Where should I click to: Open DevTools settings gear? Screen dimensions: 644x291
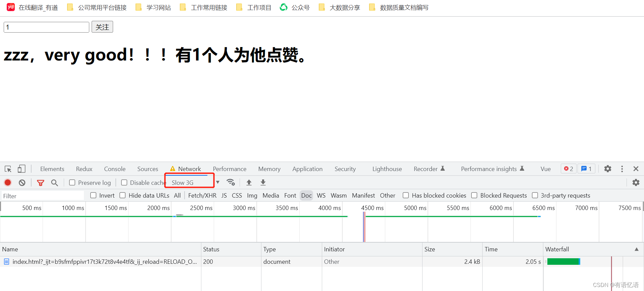pos(608,169)
